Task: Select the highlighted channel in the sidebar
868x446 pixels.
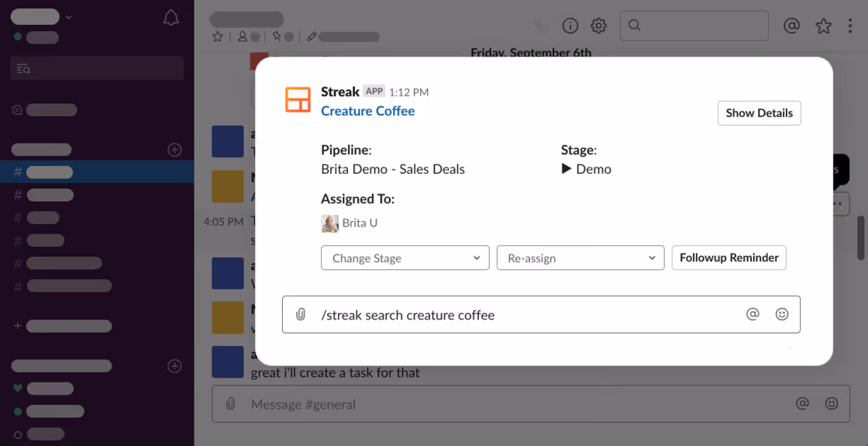Action: [97, 171]
